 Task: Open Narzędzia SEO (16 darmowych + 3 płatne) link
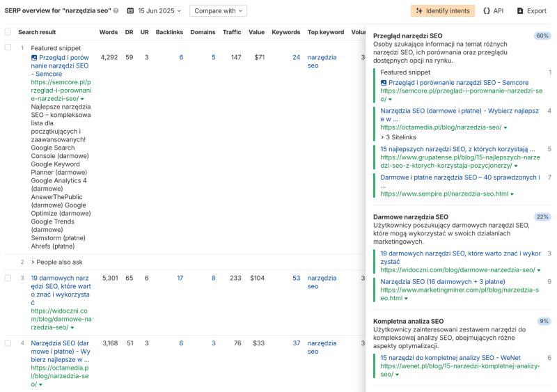[x=443, y=282]
